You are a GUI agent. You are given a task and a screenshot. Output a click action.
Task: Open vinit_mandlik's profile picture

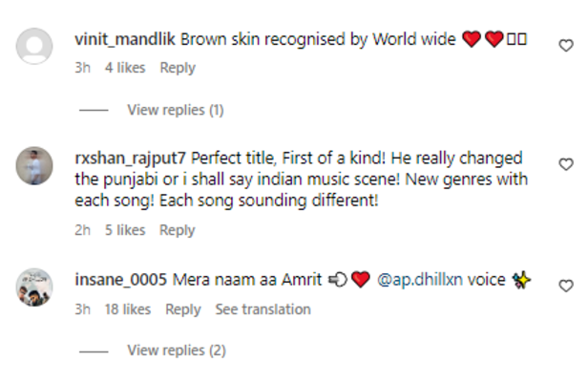pos(35,47)
